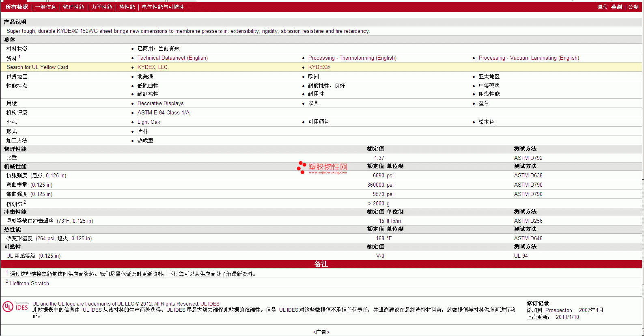The image size is (644, 336).
Task: Click the Decorative Displays usage entry
Action: click(160, 103)
